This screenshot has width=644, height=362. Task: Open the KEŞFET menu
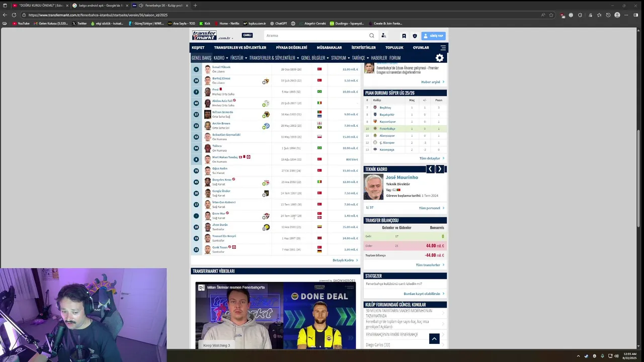click(198, 48)
